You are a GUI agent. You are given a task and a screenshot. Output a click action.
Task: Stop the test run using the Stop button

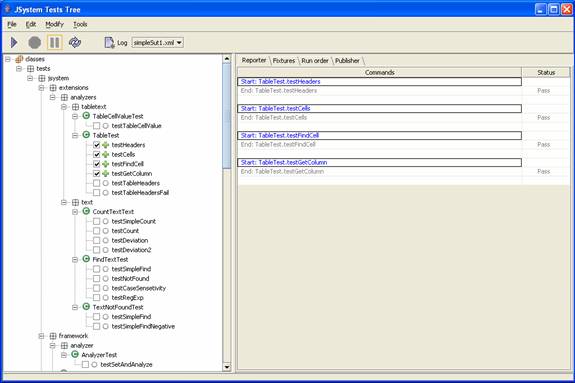[34, 43]
